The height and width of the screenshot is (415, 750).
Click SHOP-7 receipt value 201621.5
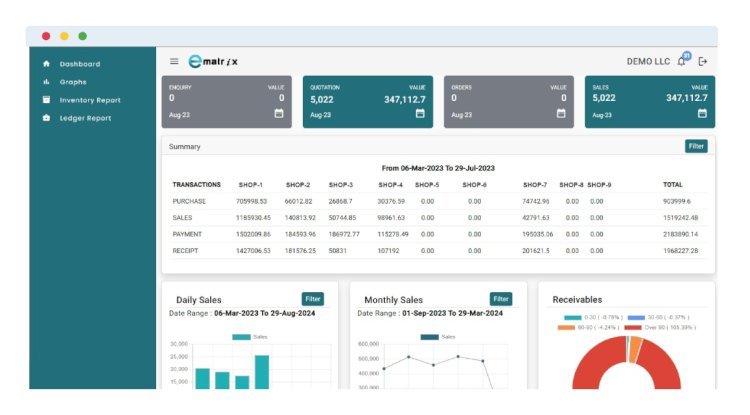click(x=536, y=251)
